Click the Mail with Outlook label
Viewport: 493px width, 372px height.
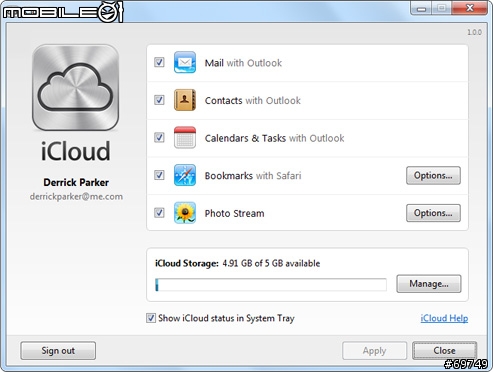[x=243, y=63]
